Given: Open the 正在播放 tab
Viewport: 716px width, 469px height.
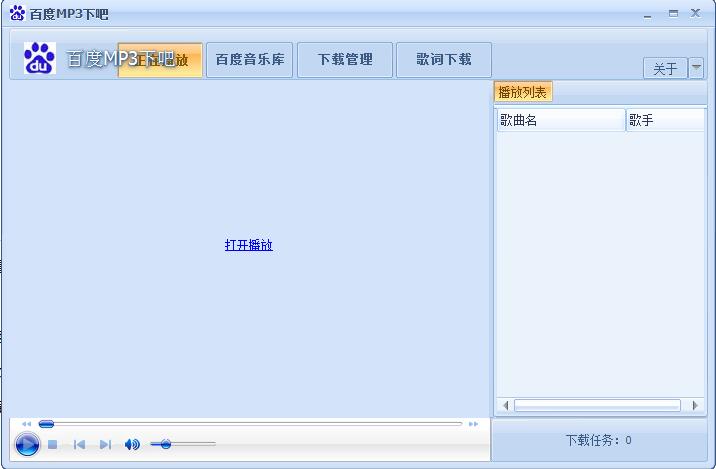Looking at the screenshot, I should 160,60.
